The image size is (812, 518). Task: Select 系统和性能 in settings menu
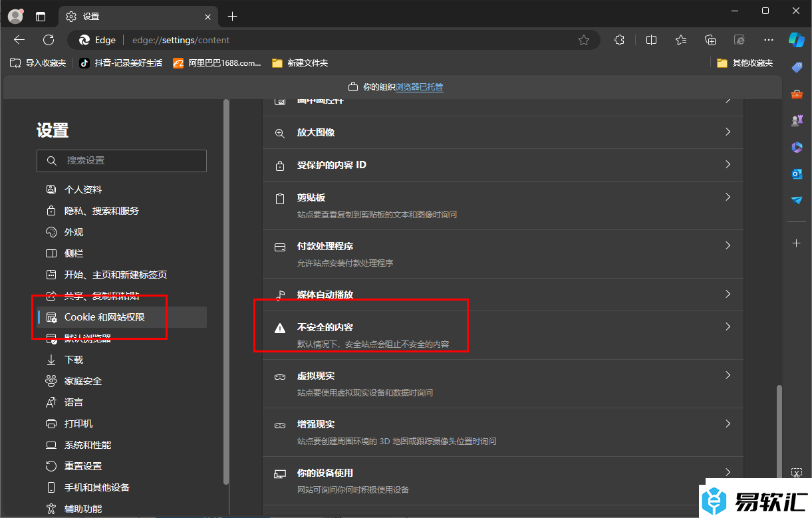(x=122, y=445)
